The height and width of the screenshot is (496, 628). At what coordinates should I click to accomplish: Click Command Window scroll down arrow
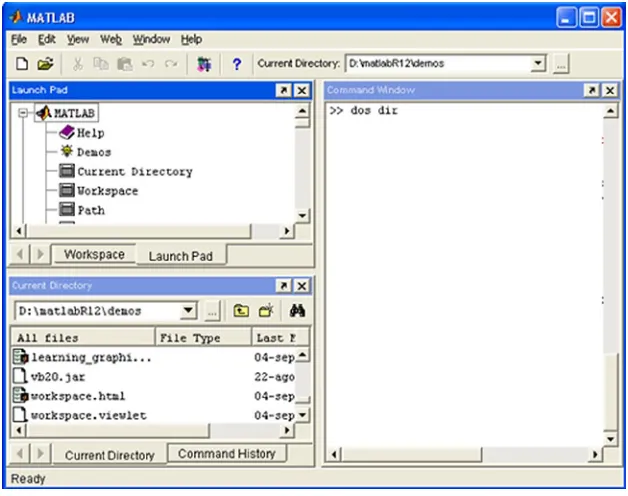tap(610, 439)
